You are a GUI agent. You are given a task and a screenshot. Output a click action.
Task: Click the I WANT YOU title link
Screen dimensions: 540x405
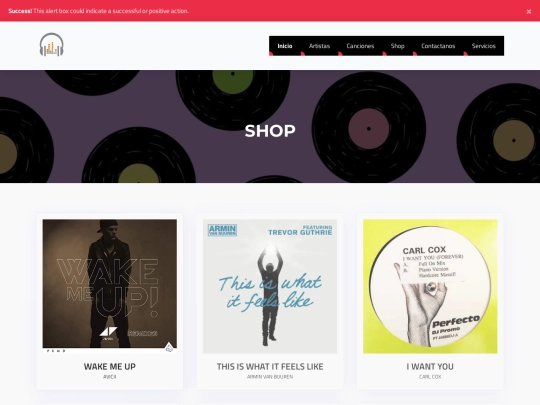pyautogui.click(x=430, y=366)
